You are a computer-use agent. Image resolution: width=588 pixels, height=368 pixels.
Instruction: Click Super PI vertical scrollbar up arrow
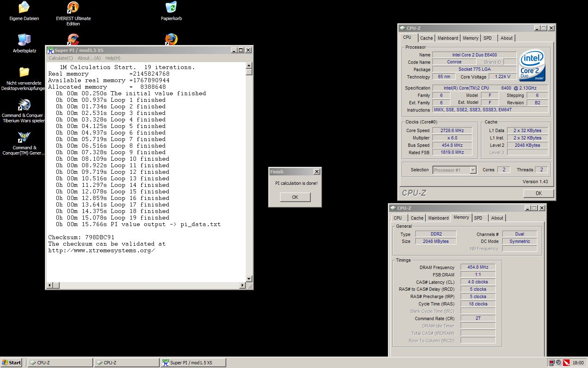(249, 65)
